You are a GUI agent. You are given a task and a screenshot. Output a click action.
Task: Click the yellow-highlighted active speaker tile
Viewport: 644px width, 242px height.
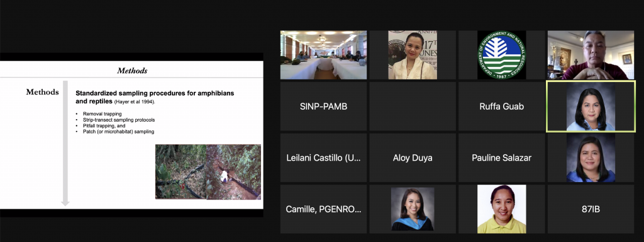[x=591, y=106]
